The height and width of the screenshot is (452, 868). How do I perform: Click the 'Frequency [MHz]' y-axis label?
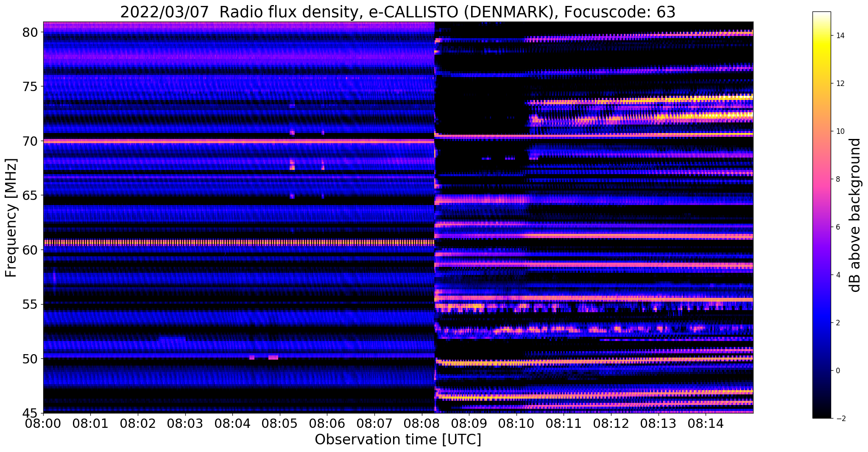(x=11, y=218)
